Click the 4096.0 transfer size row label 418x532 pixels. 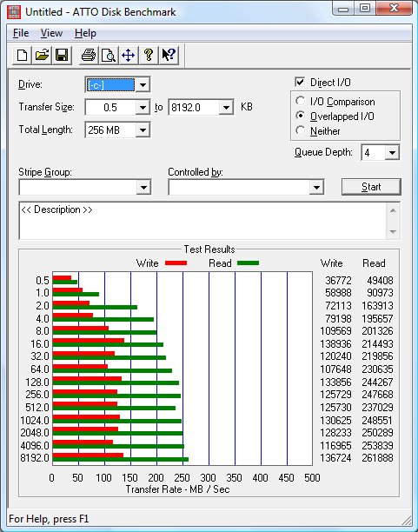(35, 445)
